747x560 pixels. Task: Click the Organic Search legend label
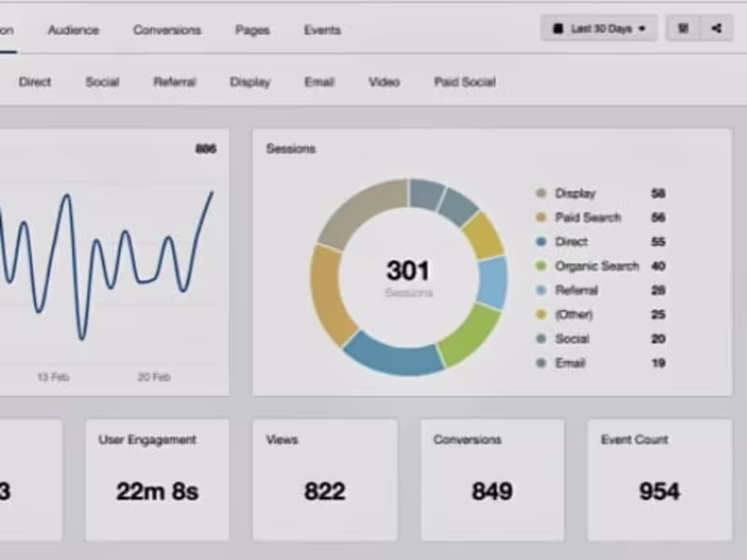597,266
